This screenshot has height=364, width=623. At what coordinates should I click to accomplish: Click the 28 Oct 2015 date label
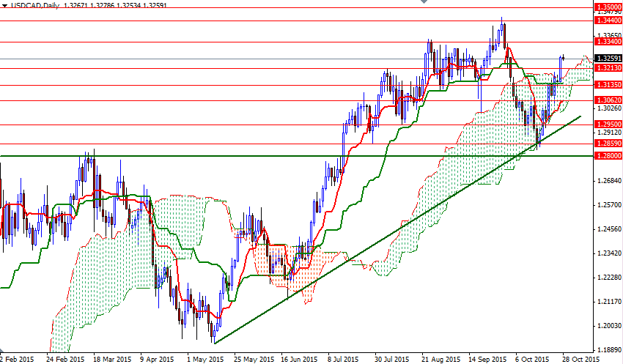coord(580,359)
